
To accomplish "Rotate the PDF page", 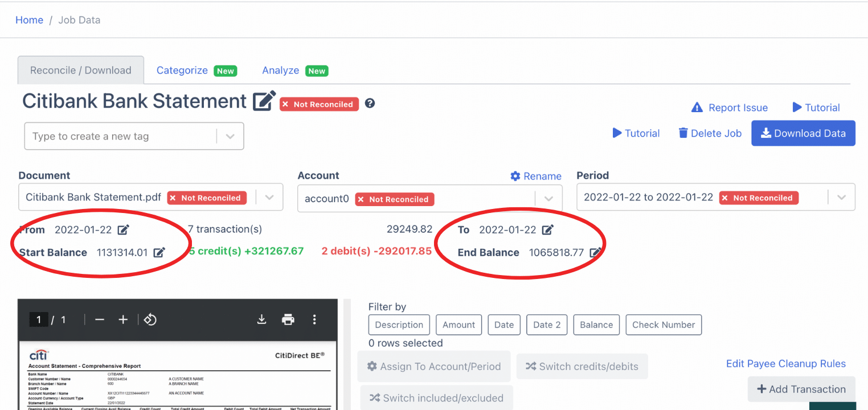I will [150, 319].
